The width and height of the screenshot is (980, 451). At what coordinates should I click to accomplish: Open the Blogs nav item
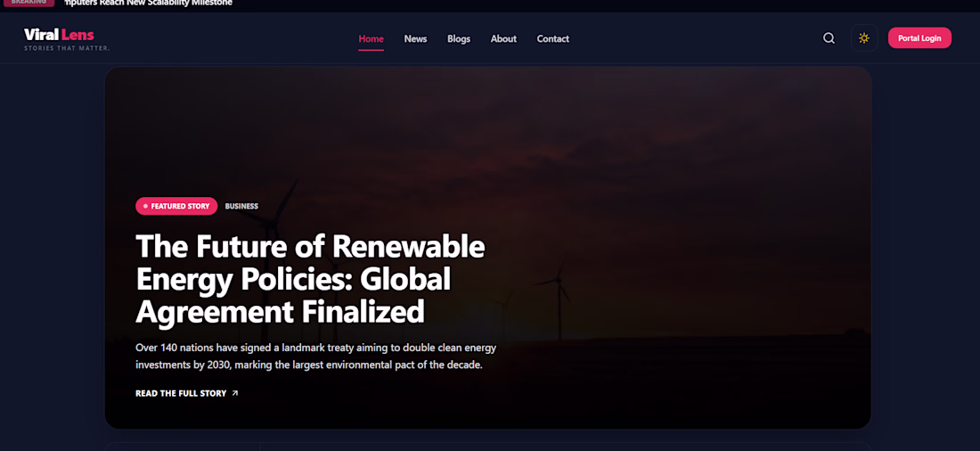point(459,39)
